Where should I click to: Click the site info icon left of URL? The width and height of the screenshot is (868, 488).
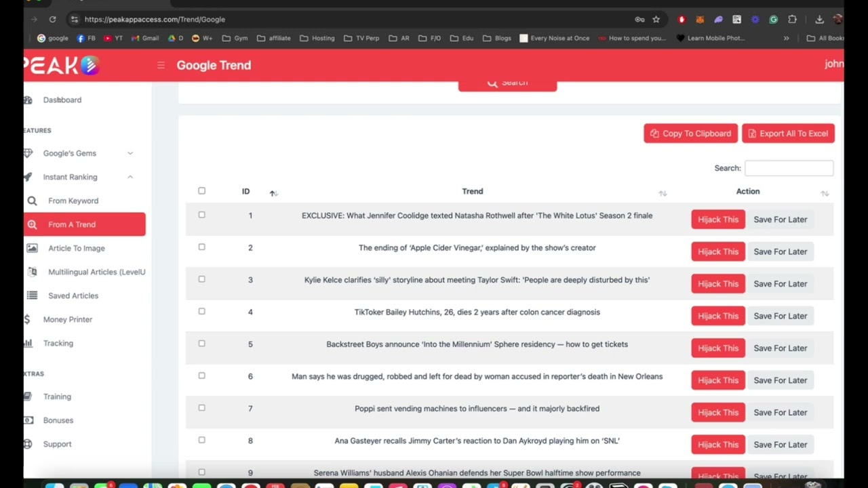[75, 20]
